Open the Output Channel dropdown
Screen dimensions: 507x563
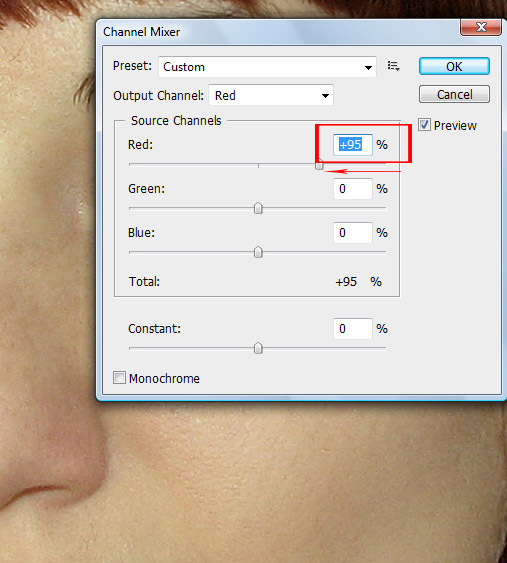coord(271,96)
